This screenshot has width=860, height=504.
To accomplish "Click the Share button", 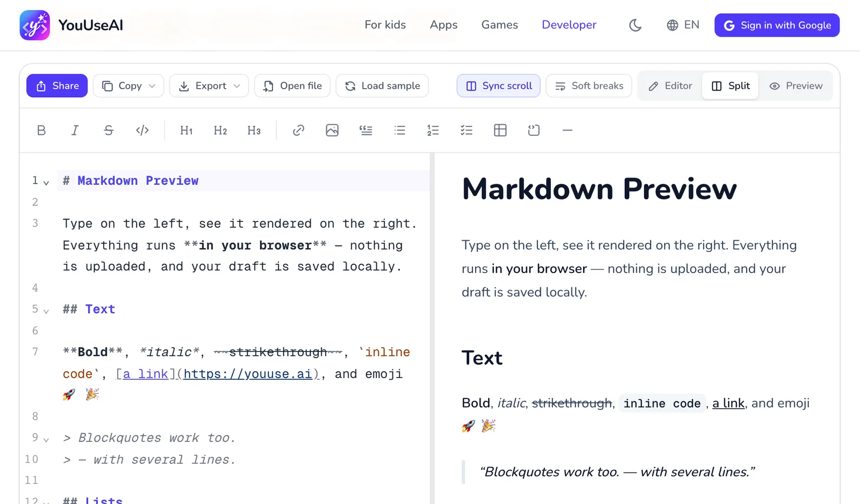I will tap(57, 86).
